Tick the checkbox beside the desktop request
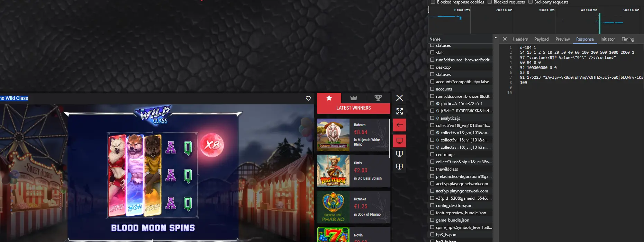This screenshot has width=644, height=242. click(x=432, y=67)
